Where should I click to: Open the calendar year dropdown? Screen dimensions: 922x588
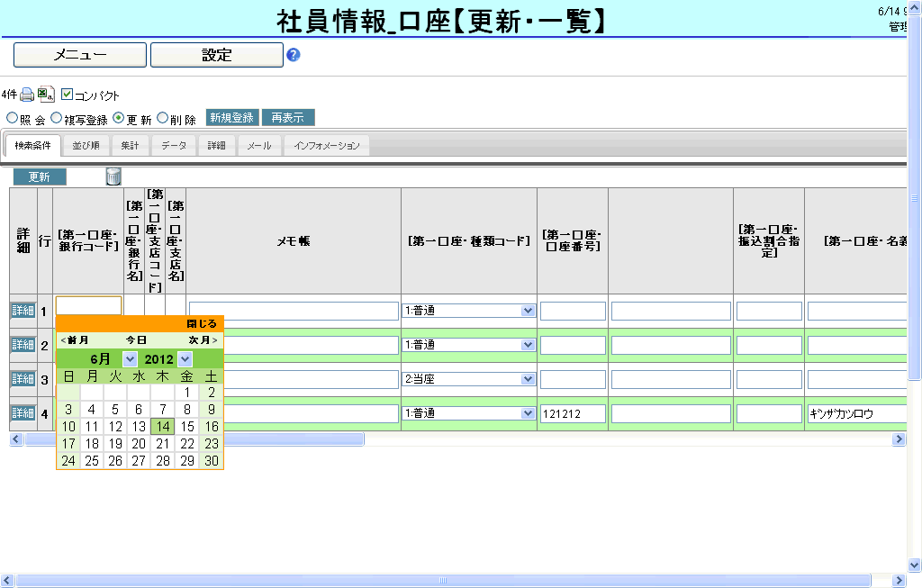click(x=185, y=358)
